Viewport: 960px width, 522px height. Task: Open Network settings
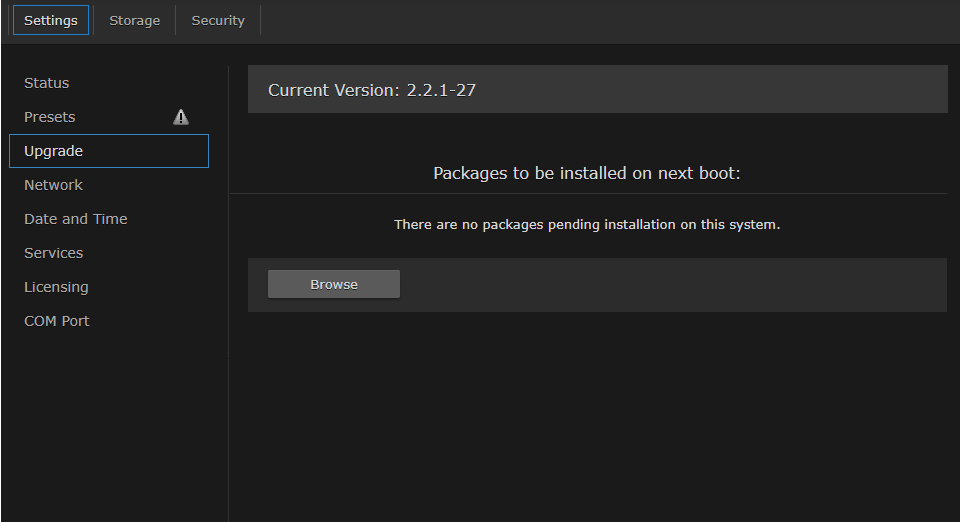[x=54, y=185]
